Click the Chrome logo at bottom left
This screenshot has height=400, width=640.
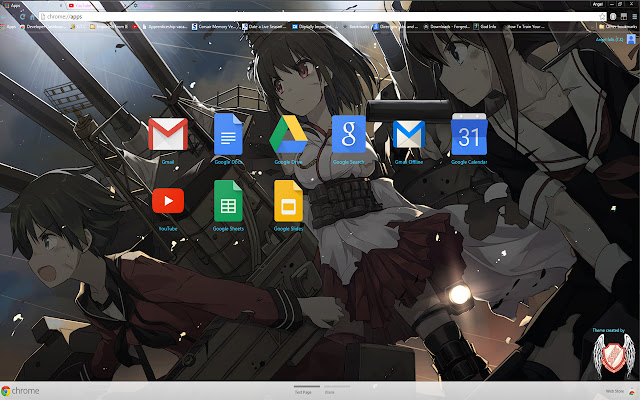pyautogui.click(x=20, y=391)
